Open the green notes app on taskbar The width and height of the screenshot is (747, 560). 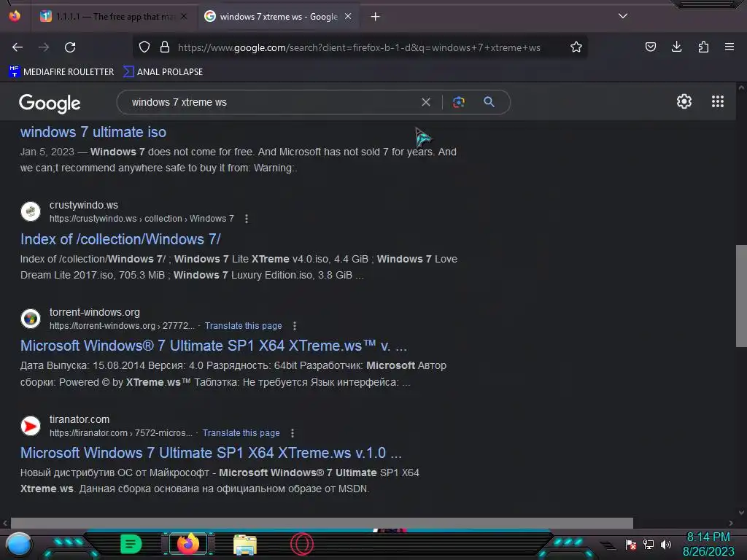click(131, 544)
